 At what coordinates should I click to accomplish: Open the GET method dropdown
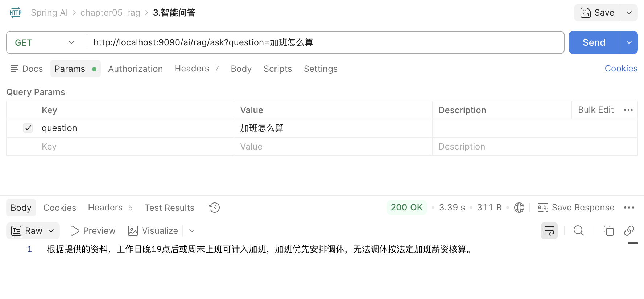point(45,42)
